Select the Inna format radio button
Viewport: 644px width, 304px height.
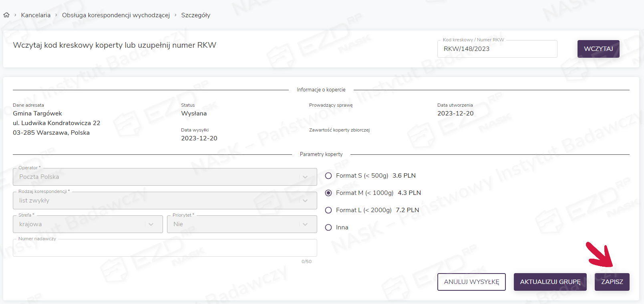click(x=328, y=227)
